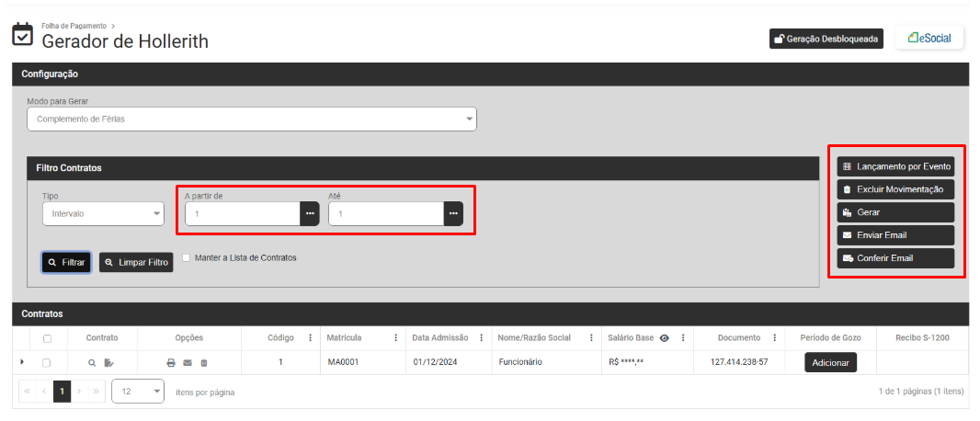Open the Modo para Gerar dropdown
Screen dimensions: 980x421
click(252, 119)
